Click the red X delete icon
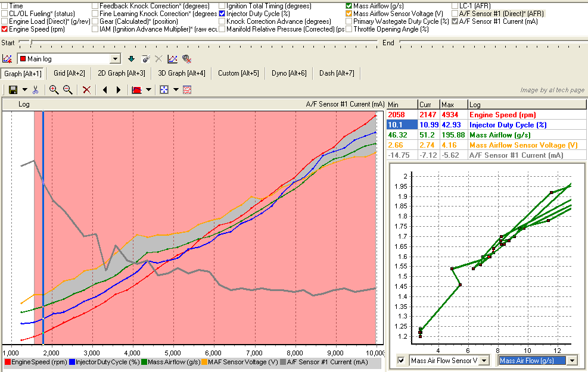The image size is (588, 372). 87,90
